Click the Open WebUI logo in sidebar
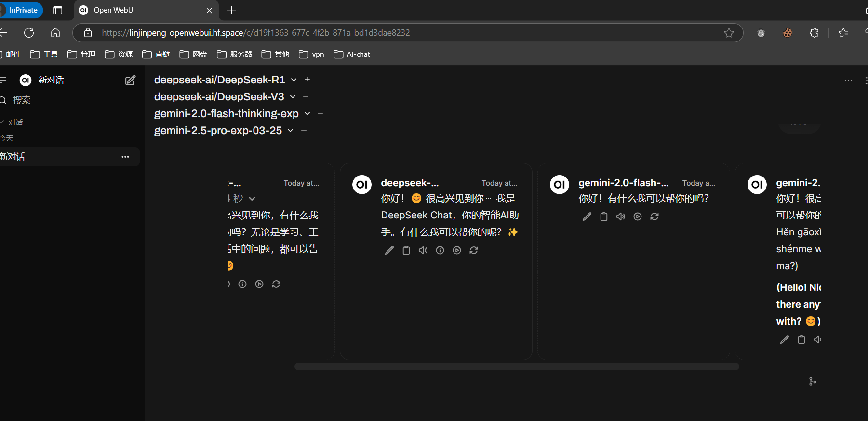 pos(26,80)
